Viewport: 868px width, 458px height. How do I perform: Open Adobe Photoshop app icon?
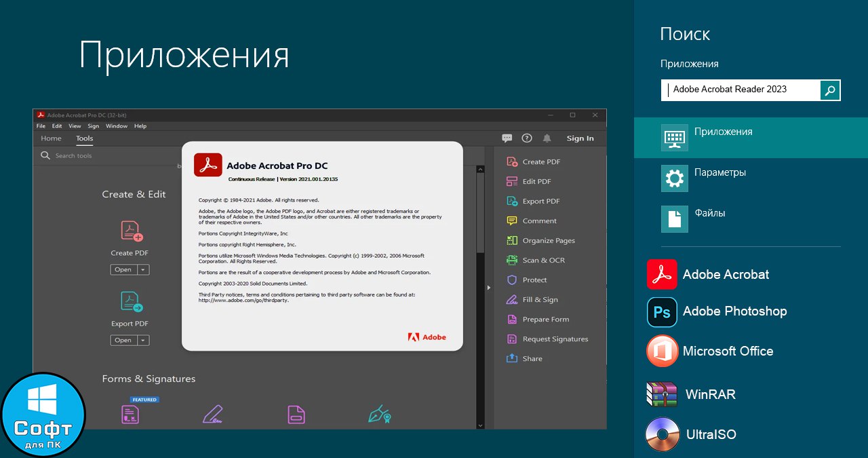[662, 312]
